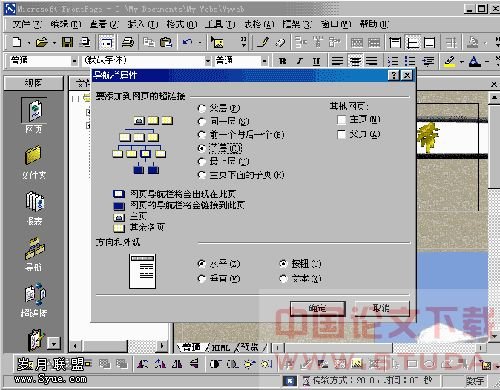Click the Italic formatting icon
The height and width of the screenshot is (390, 500).
click(300, 61)
